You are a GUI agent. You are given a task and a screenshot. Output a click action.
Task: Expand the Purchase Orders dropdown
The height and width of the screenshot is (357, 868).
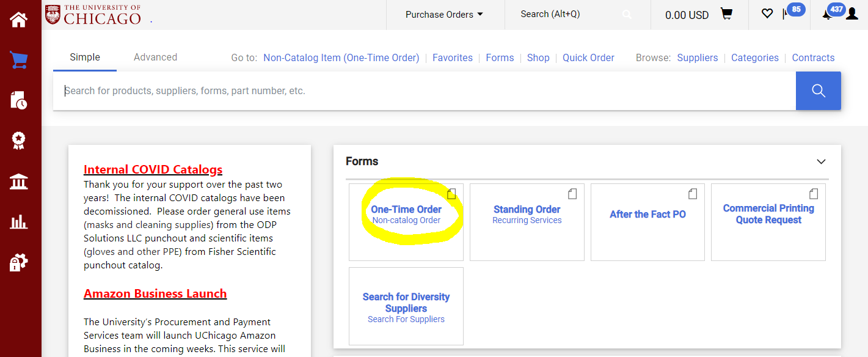pyautogui.click(x=445, y=13)
